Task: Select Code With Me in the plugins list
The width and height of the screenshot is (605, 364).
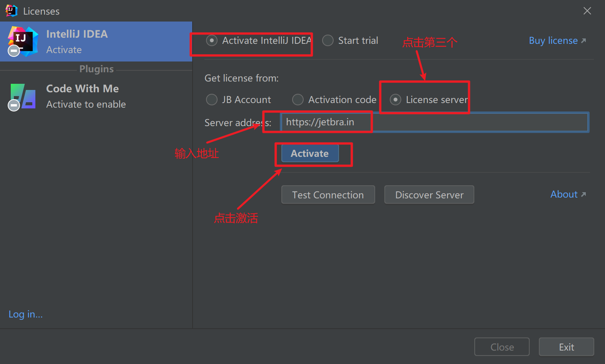Action: click(x=96, y=96)
